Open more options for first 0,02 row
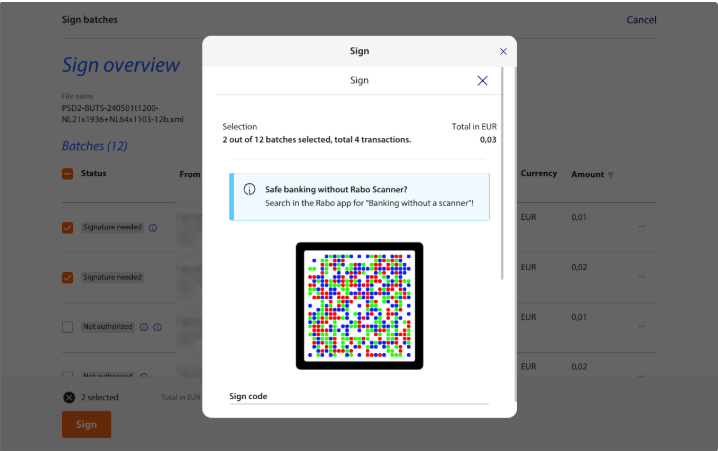The width and height of the screenshot is (718, 451). (x=642, y=276)
